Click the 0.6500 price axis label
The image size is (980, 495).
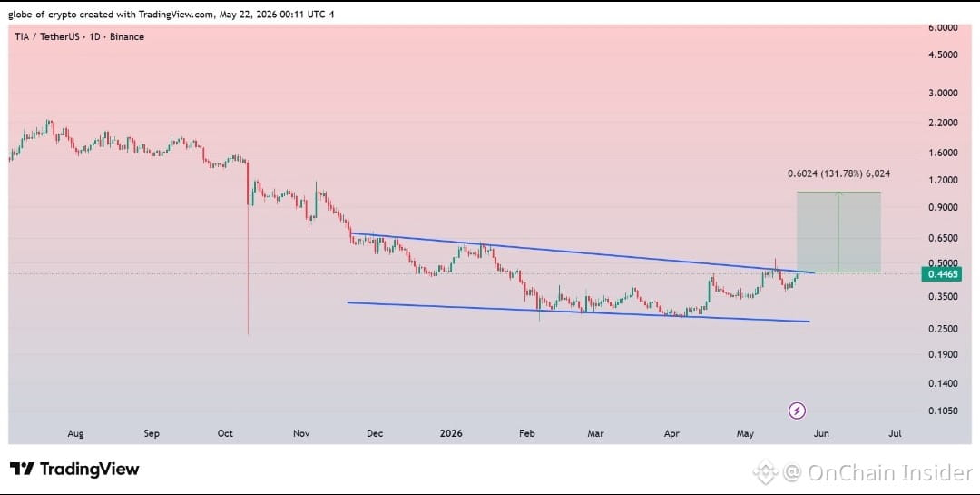[x=943, y=238]
